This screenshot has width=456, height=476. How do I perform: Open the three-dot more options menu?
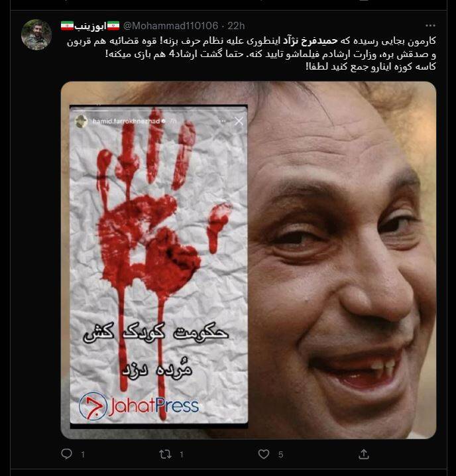[x=430, y=25]
